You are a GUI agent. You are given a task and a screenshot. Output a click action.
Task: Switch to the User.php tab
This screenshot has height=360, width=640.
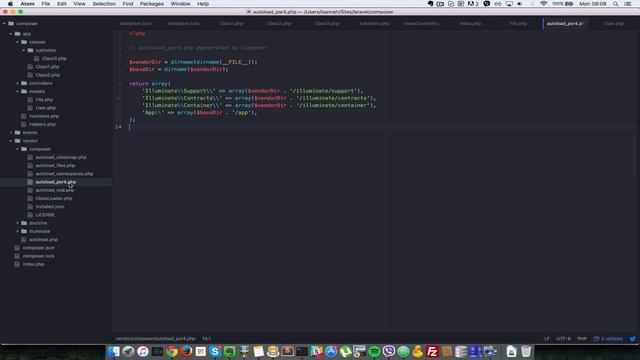pos(613,24)
